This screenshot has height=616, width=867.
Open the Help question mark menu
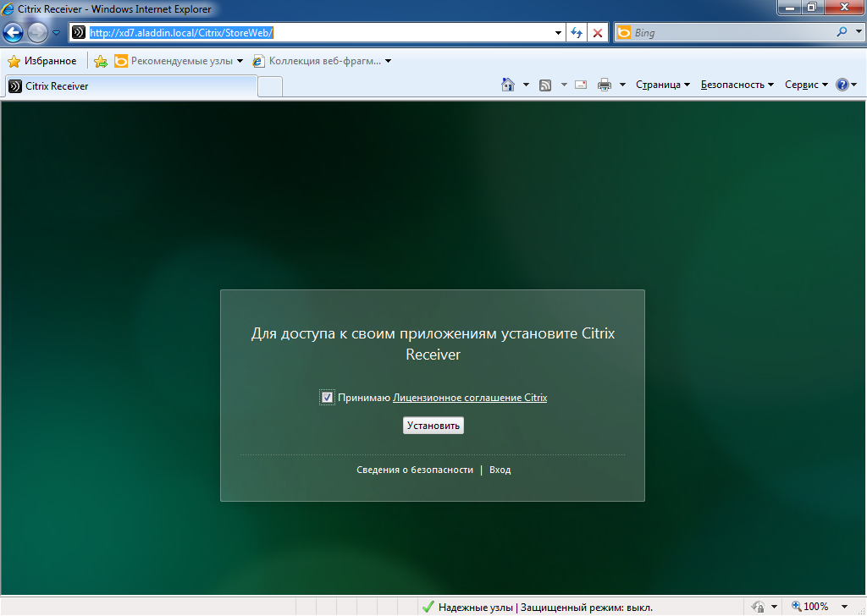click(x=846, y=85)
